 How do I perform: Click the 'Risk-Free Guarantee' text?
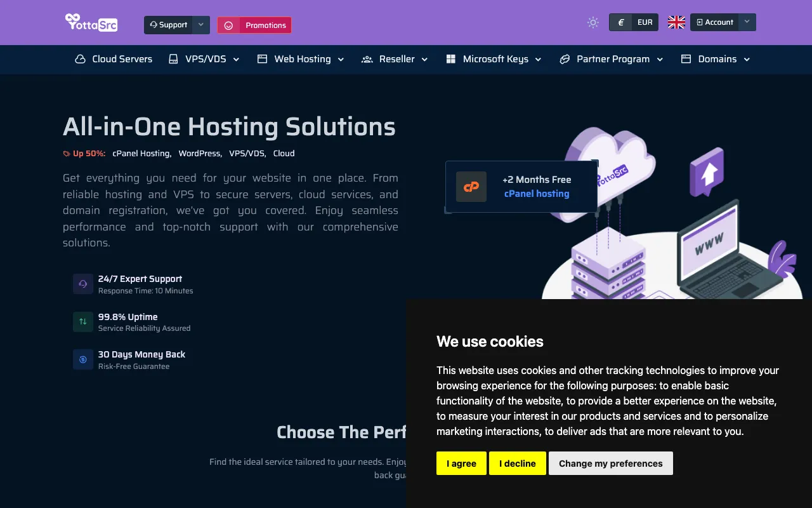[x=134, y=366]
